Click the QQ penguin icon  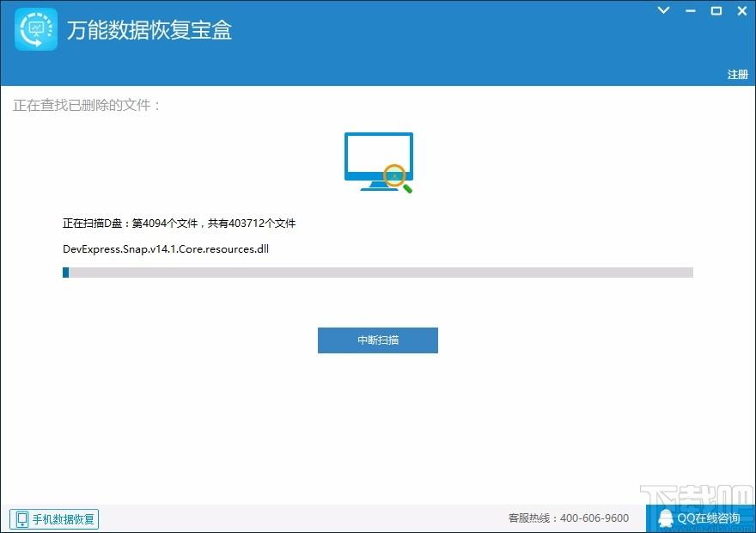665,518
